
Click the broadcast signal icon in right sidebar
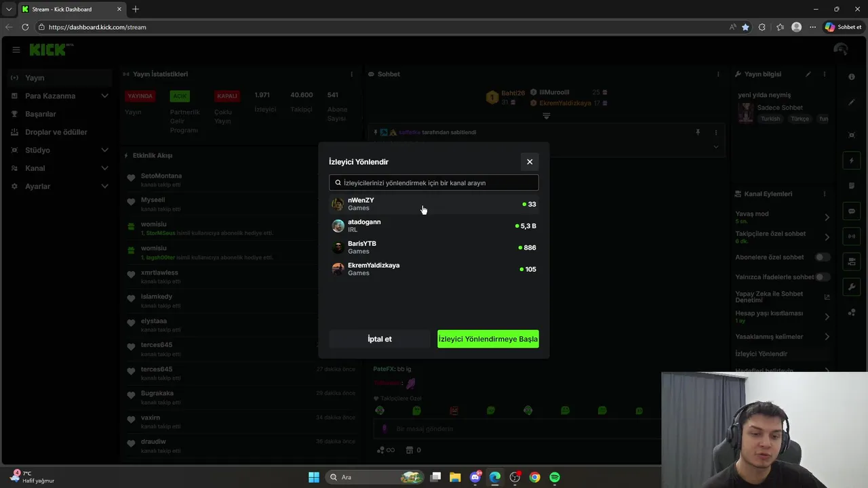point(852,237)
